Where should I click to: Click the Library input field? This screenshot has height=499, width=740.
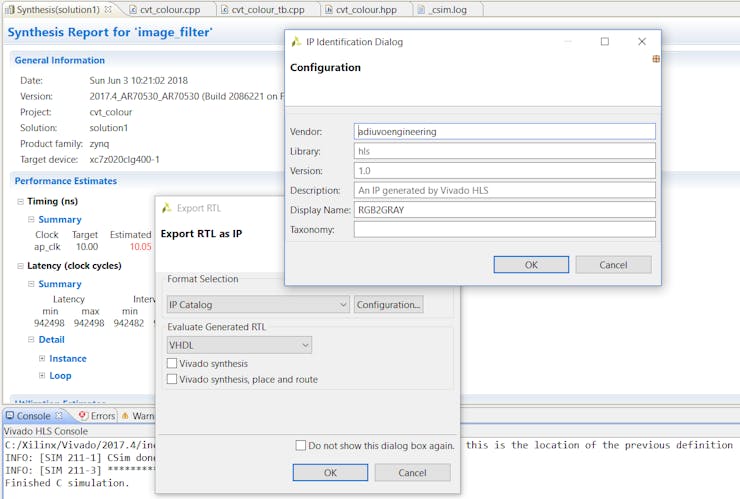505,151
